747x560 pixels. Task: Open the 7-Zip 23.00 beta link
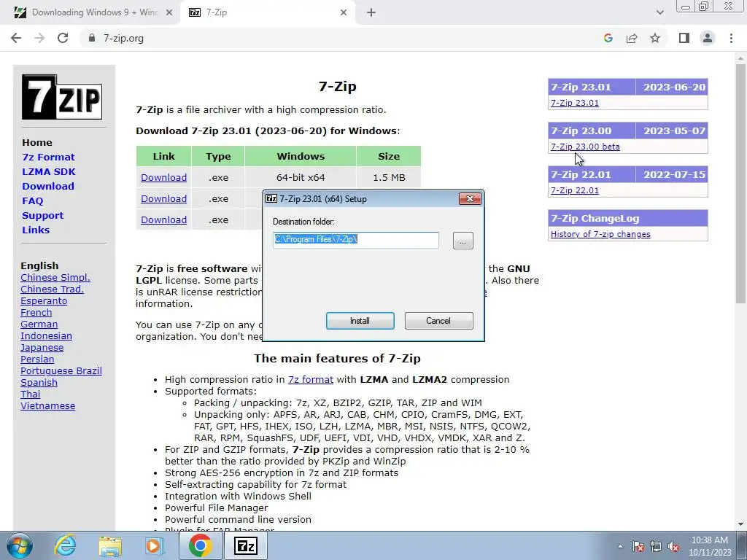[x=585, y=147]
